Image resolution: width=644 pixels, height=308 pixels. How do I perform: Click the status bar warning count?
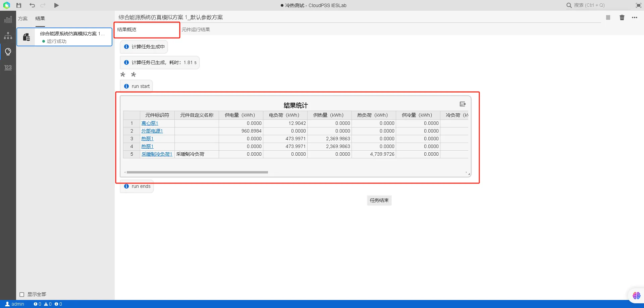click(x=48, y=304)
